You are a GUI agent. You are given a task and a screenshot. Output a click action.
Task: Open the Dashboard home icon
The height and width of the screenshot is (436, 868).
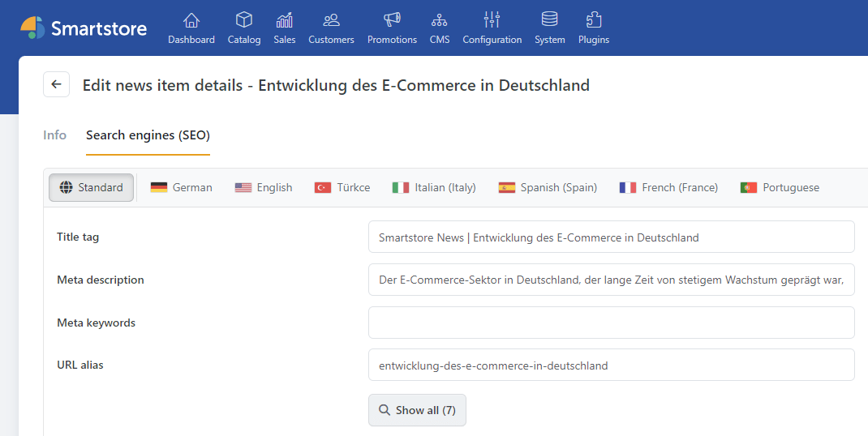[191, 20]
